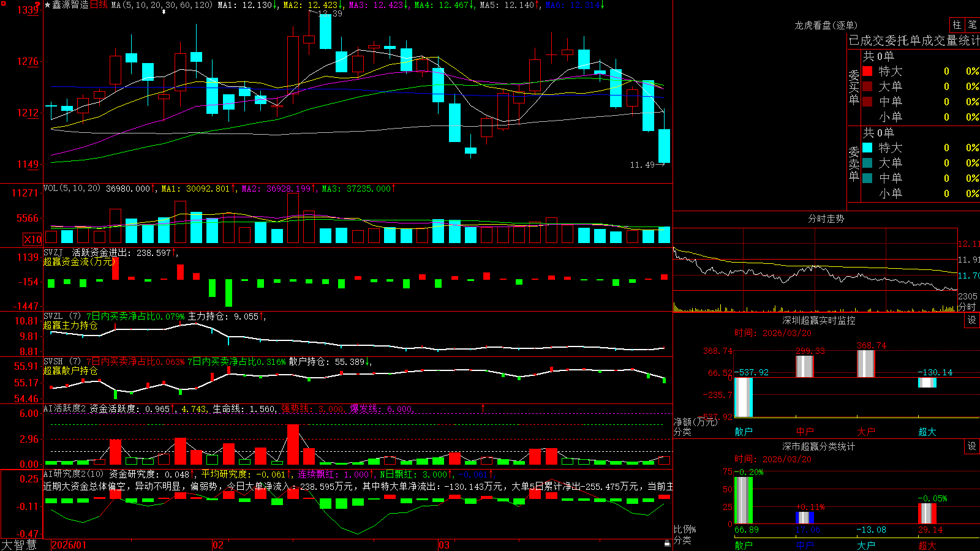Viewport: 980px width, 551px height.
Task: Click the 368.74 大户 net amount bar
Action: (866, 364)
